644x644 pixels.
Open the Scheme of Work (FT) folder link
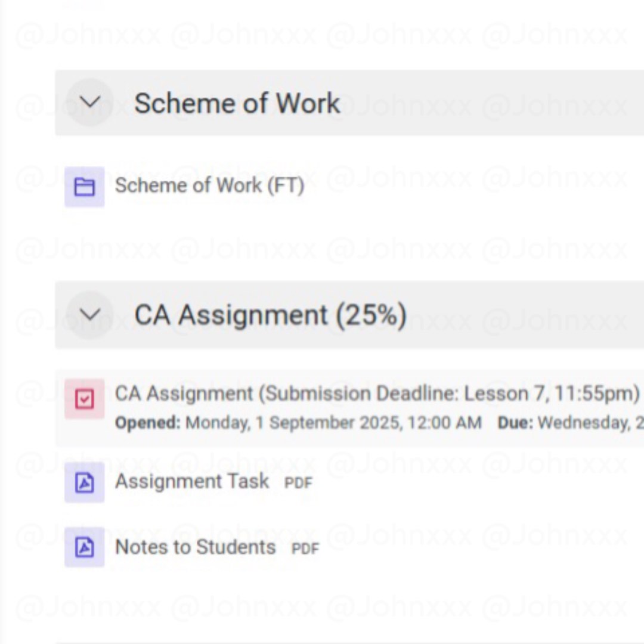tap(209, 185)
